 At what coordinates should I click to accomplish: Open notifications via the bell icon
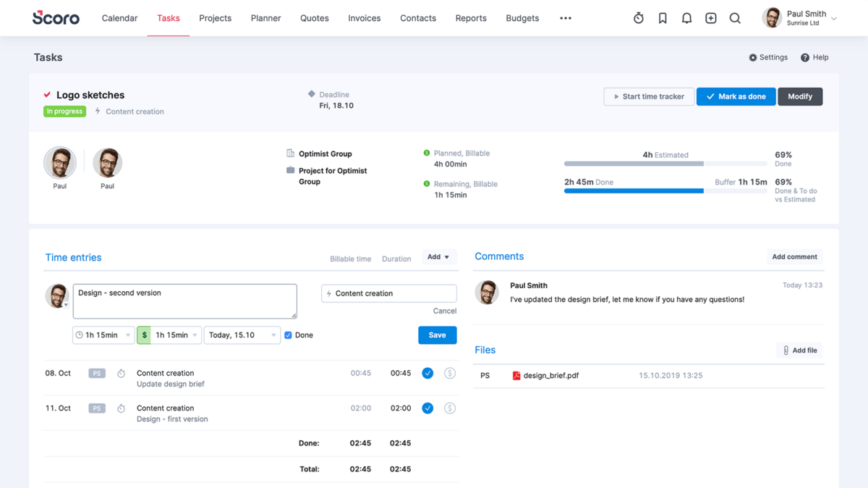pyautogui.click(x=686, y=17)
